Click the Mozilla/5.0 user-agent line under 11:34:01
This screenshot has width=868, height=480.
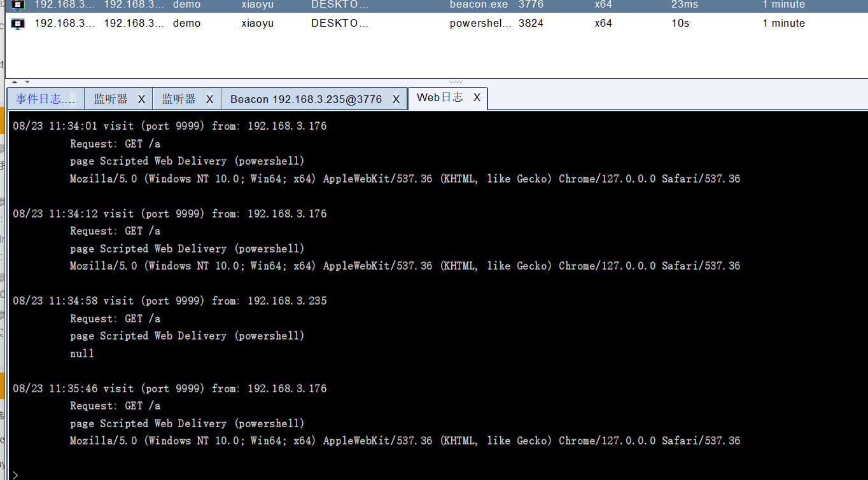[405, 179]
